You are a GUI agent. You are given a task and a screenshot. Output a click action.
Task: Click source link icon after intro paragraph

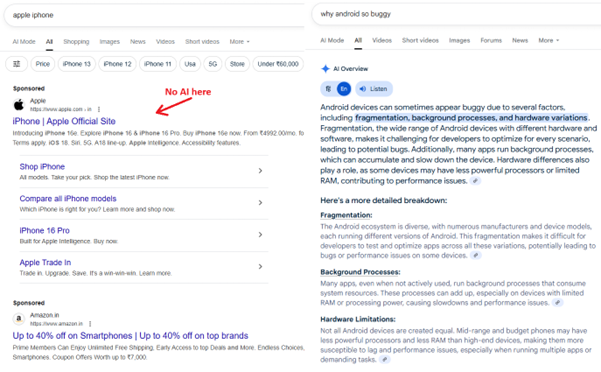click(x=475, y=181)
